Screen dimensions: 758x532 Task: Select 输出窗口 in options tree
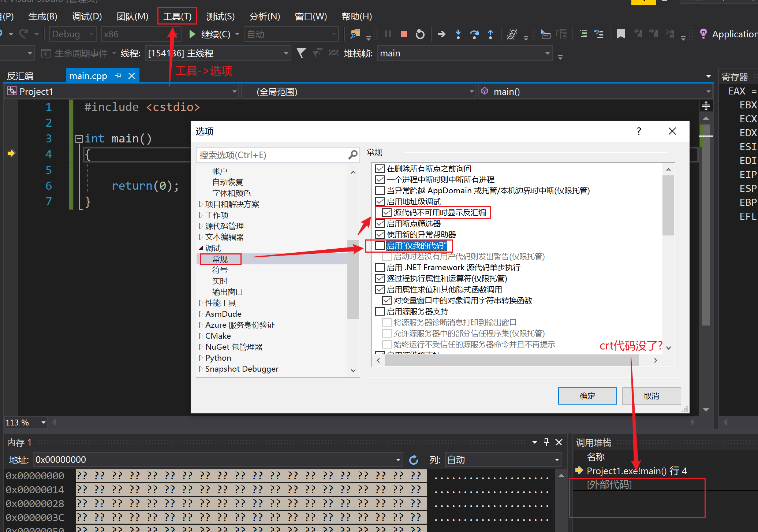tap(228, 292)
